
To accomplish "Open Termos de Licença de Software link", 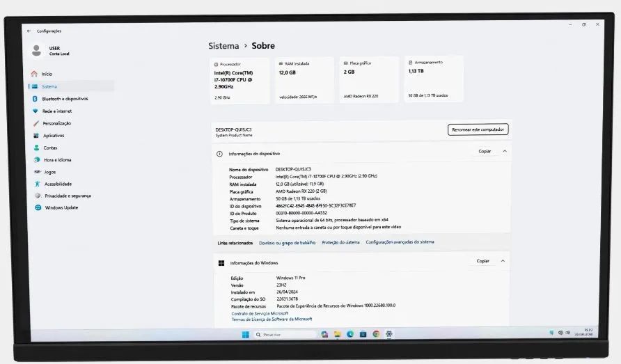I will pos(272,319).
